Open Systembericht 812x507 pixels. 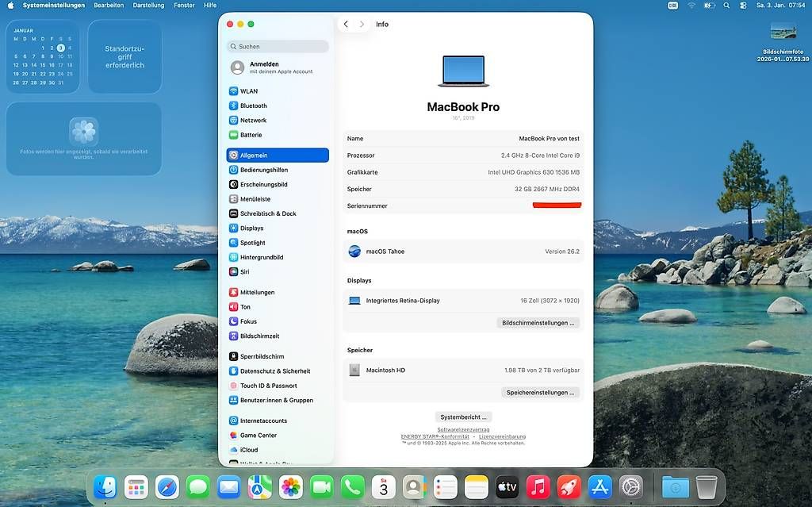click(x=463, y=417)
